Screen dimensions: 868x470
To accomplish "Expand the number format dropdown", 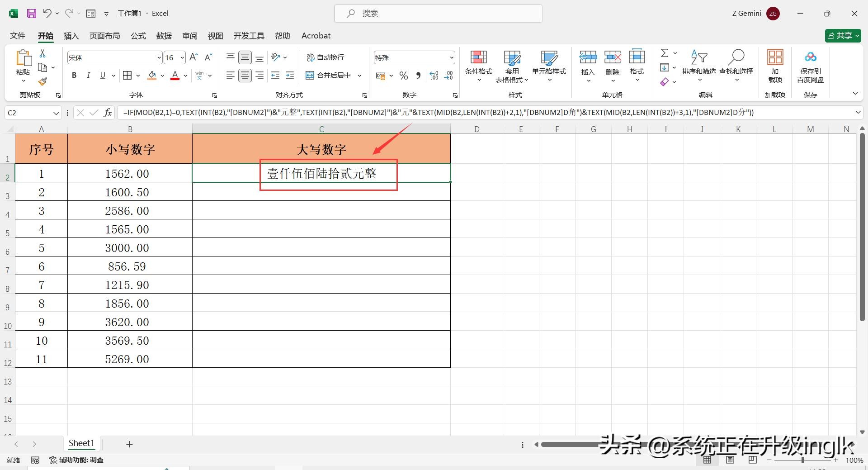I will [451, 57].
